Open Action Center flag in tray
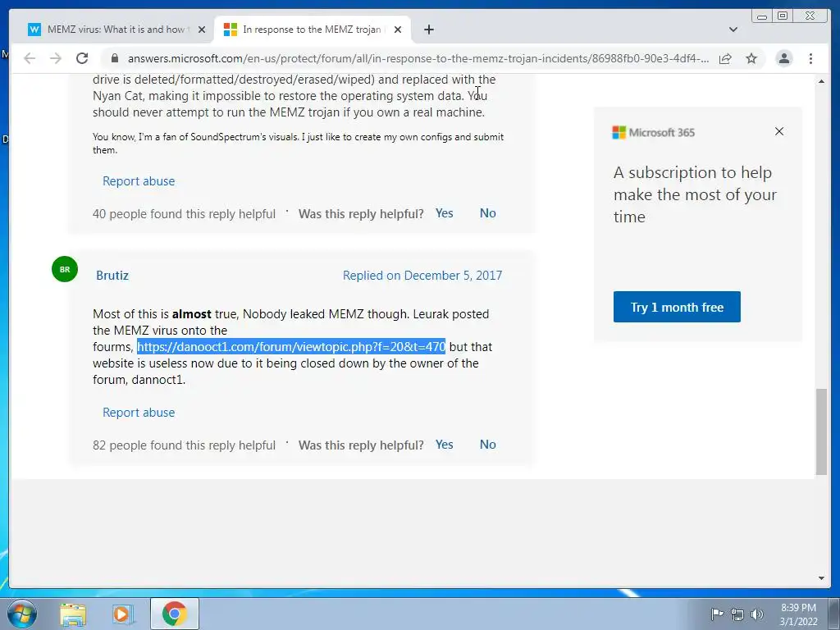Viewport: 840px width, 630px height. pyautogui.click(x=717, y=614)
